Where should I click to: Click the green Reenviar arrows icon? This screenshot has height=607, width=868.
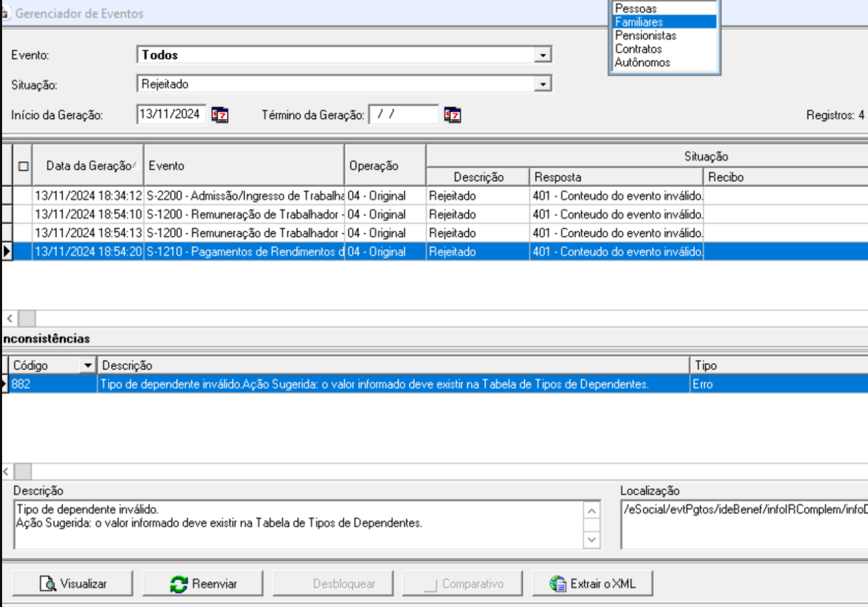click(179, 584)
